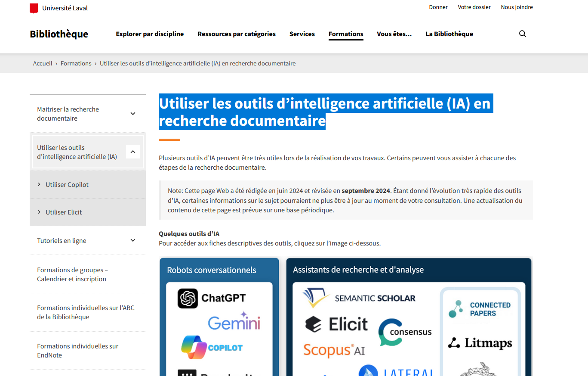Open La Bibliothèque menu
The height and width of the screenshot is (376, 588).
(x=449, y=34)
